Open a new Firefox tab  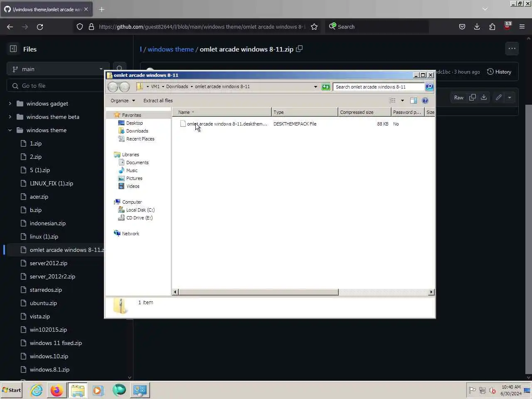(102, 9)
